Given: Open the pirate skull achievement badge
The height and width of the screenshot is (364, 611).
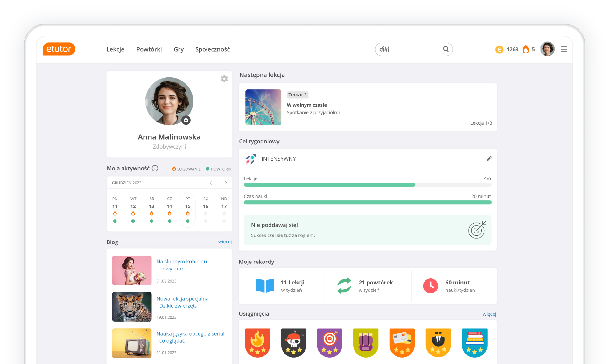Looking at the screenshot, I should 294,343.
